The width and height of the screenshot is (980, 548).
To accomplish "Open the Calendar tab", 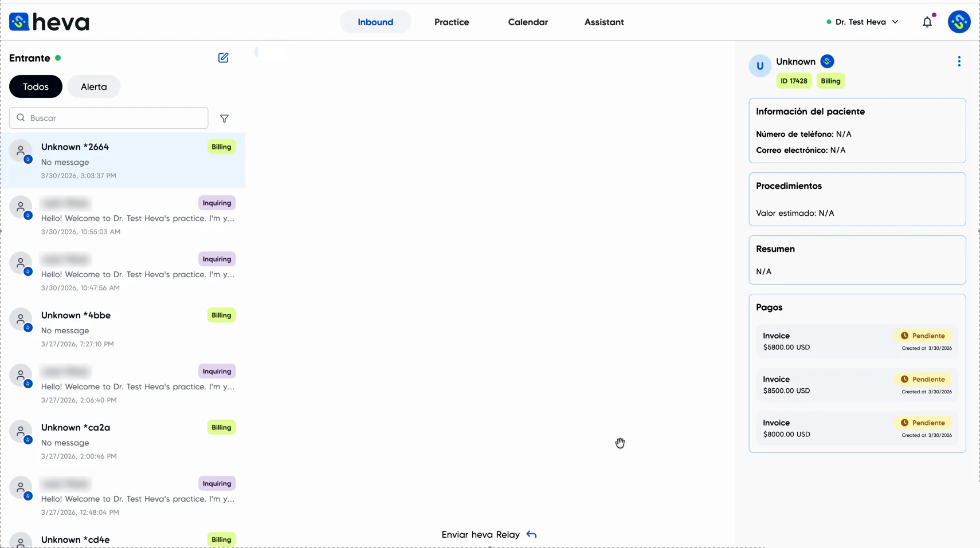I will tap(528, 22).
